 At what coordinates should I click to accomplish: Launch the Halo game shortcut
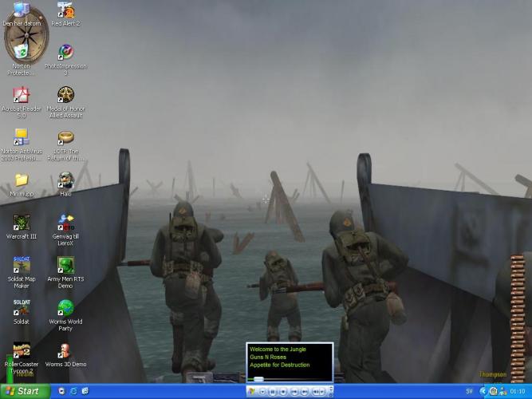tap(65, 184)
